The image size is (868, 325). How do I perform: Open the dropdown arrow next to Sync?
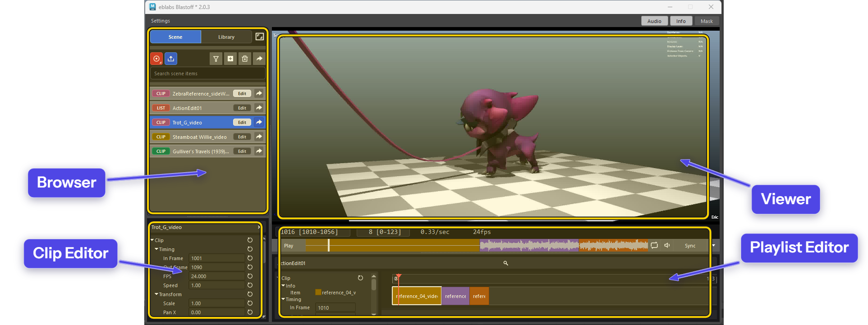pyautogui.click(x=713, y=246)
